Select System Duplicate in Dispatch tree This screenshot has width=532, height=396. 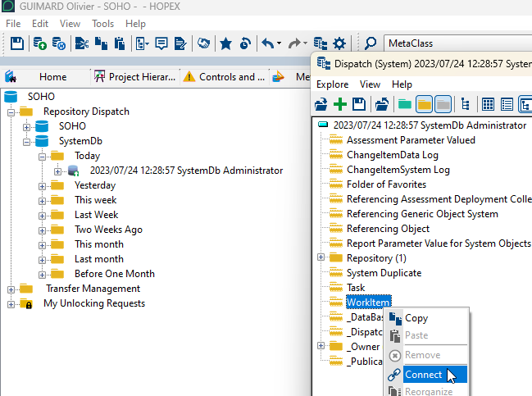coord(384,273)
